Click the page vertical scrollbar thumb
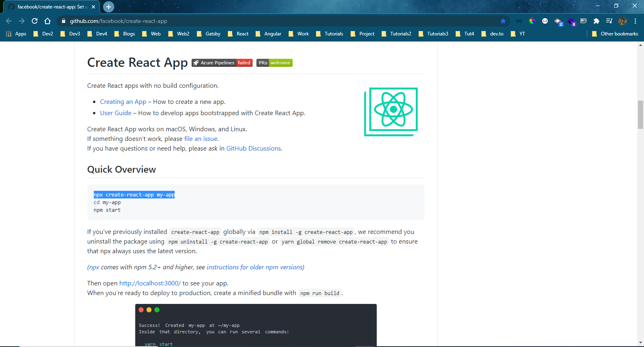Image resolution: width=644 pixels, height=347 pixels. 640,115
